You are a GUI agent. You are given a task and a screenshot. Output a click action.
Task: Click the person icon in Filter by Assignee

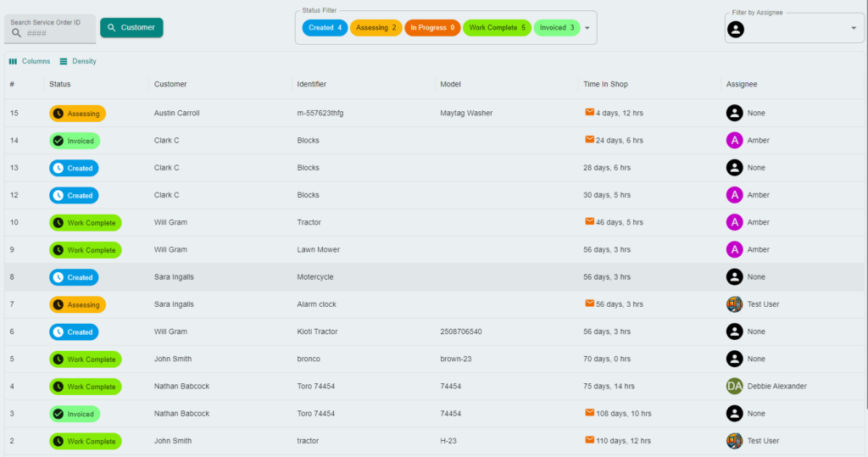pos(736,30)
